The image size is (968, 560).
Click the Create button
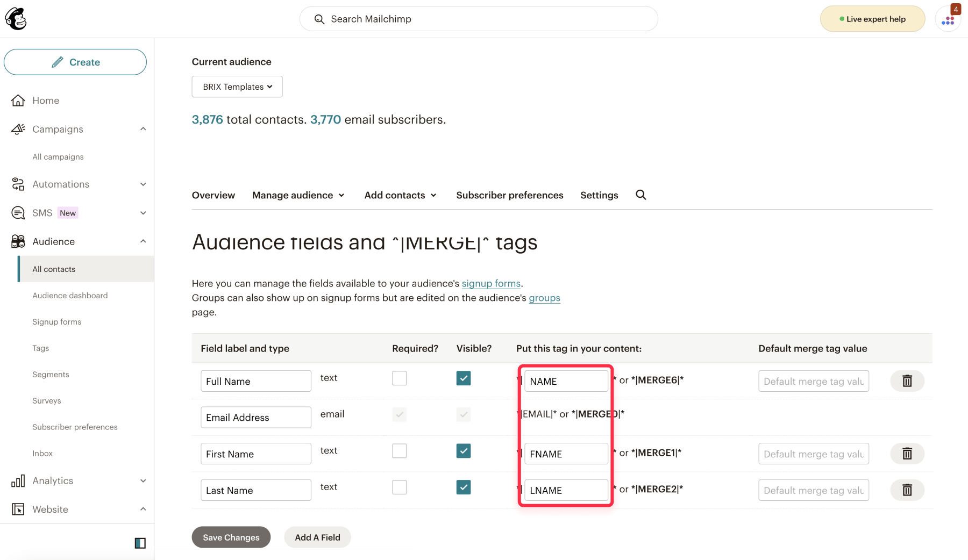coord(75,62)
